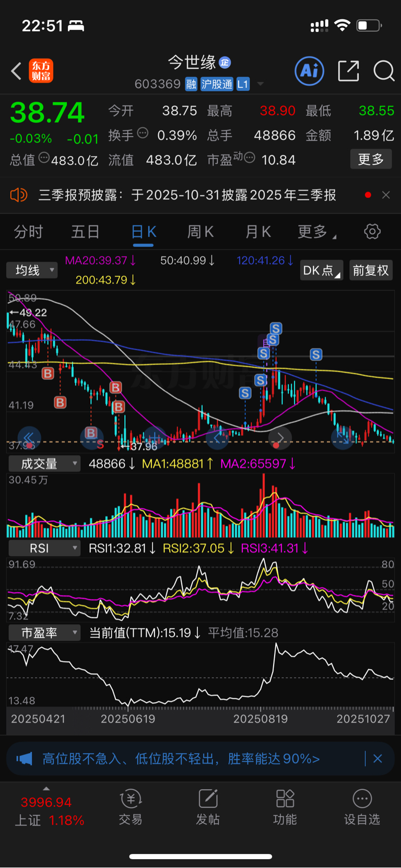Tap the S marker at chart peak
Screen dimensions: 401x868
click(276, 328)
